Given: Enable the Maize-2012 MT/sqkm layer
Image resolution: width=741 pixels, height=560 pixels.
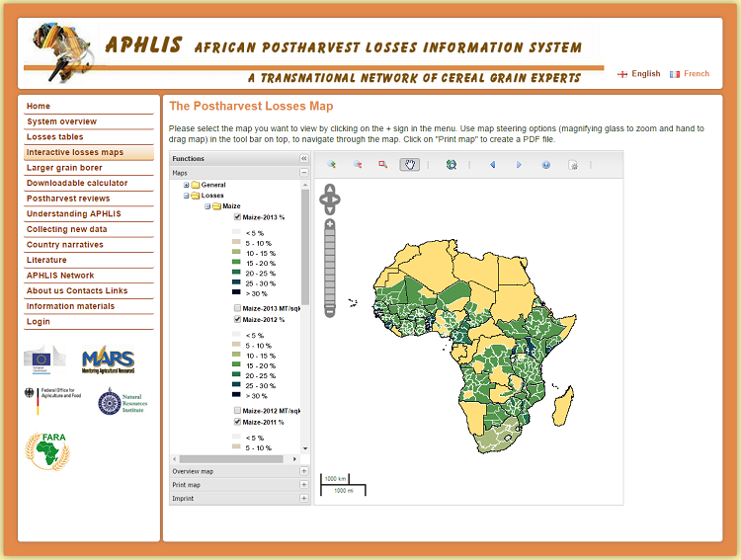Looking at the screenshot, I should coord(238,411).
